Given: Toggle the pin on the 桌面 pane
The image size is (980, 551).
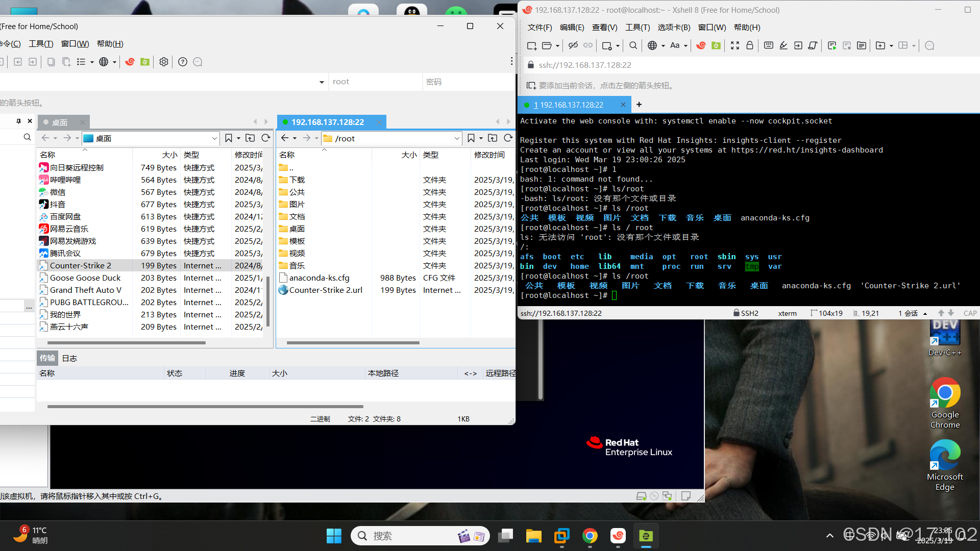Looking at the screenshot, I should (x=19, y=121).
